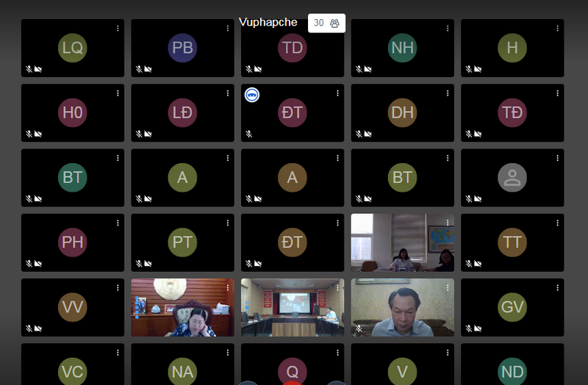
Task: Open more options on the PB tile
Action: 228,29
